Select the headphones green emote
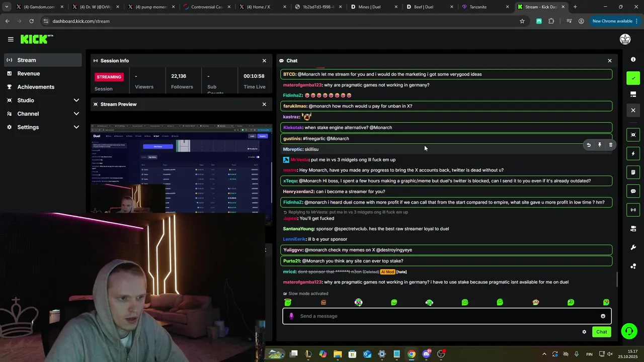 point(429,302)
